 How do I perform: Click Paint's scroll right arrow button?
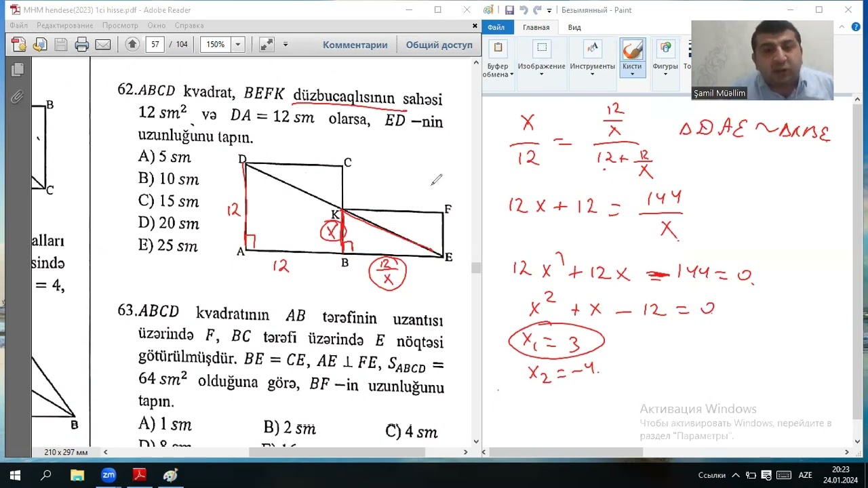click(846, 452)
